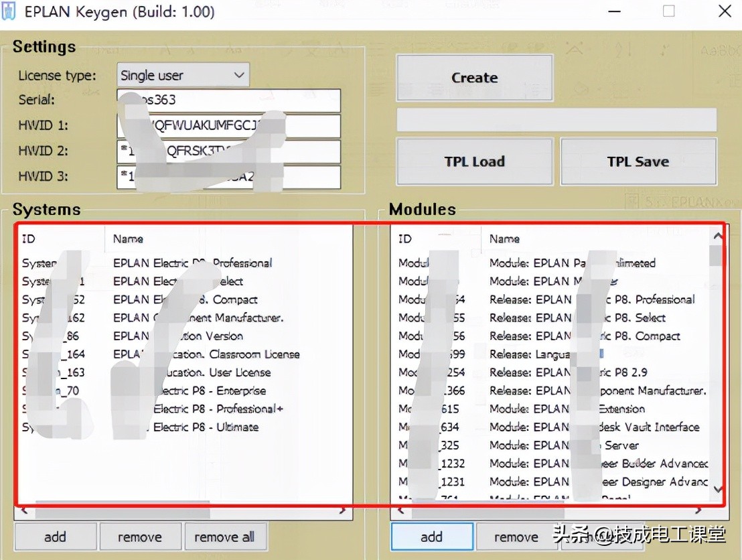Click the Modules vertical scrollbar thumb

pyautogui.click(x=717, y=256)
